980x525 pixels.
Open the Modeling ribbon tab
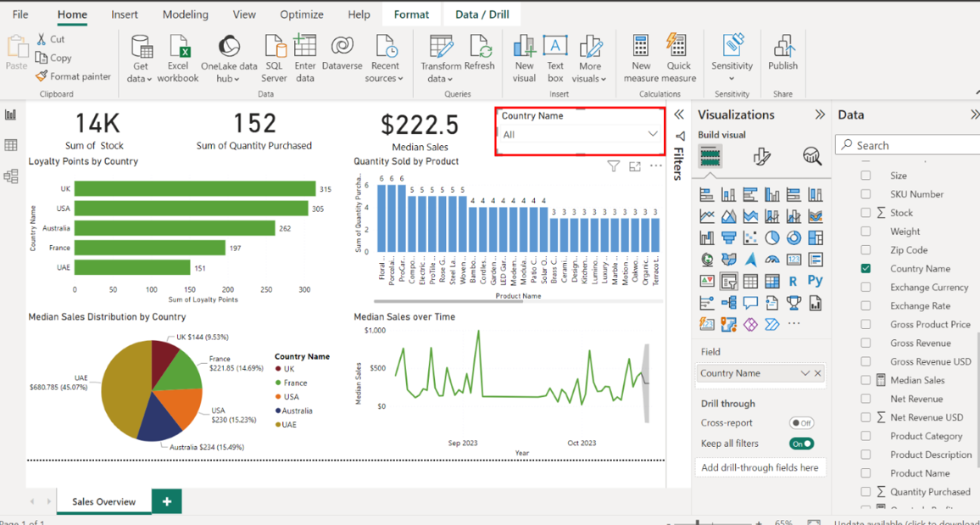point(185,14)
